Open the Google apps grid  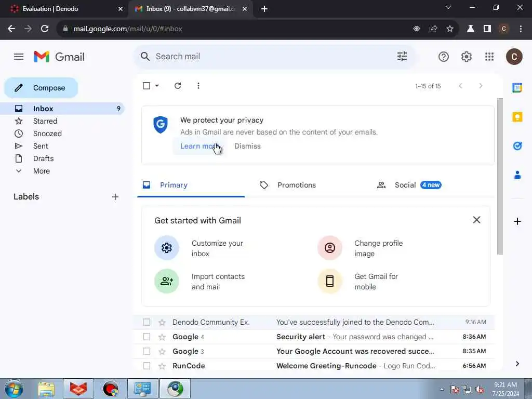489,57
